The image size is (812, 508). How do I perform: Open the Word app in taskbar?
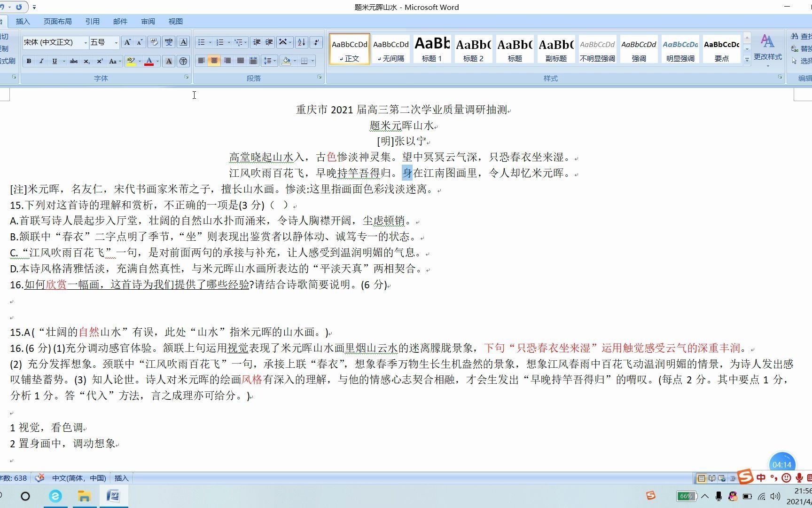[x=113, y=496]
